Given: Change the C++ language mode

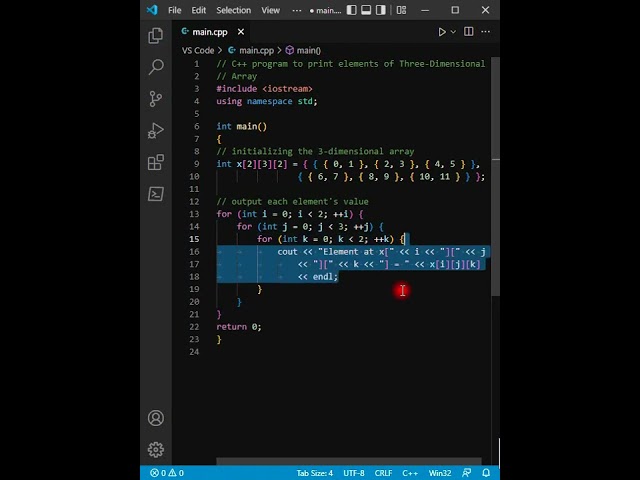Looking at the screenshot, I should tap(410, 473).
